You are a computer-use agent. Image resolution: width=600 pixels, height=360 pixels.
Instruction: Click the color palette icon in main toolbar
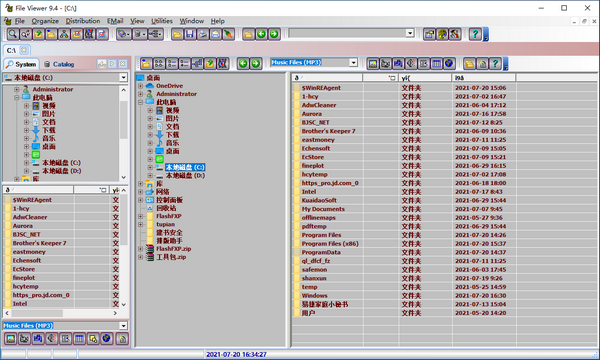[442, 34]
